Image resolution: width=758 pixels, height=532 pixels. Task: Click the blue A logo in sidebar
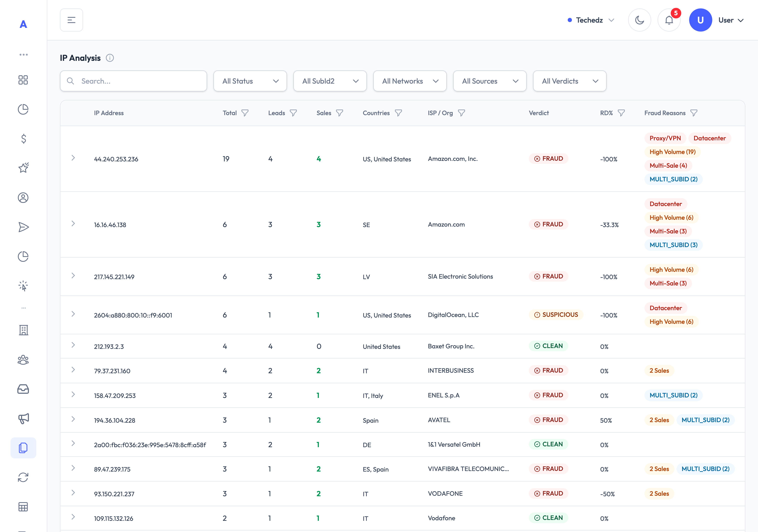pos(23,24)
